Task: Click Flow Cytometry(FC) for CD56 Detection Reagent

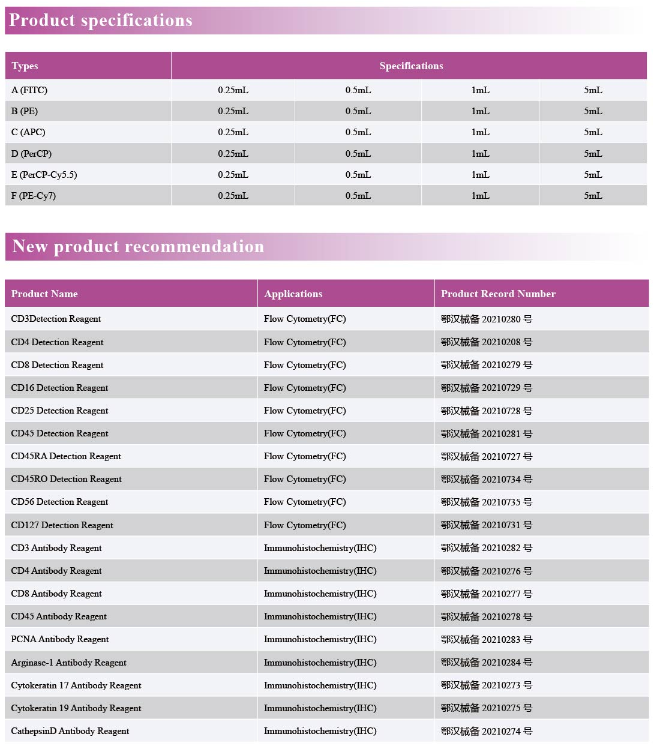Action: click(x=305, y=502)
